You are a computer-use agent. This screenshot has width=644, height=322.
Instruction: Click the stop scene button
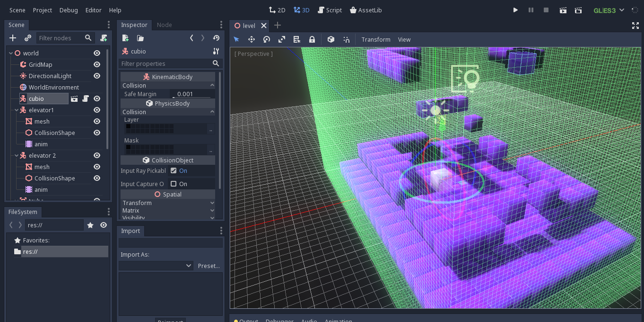pos(546,10)
